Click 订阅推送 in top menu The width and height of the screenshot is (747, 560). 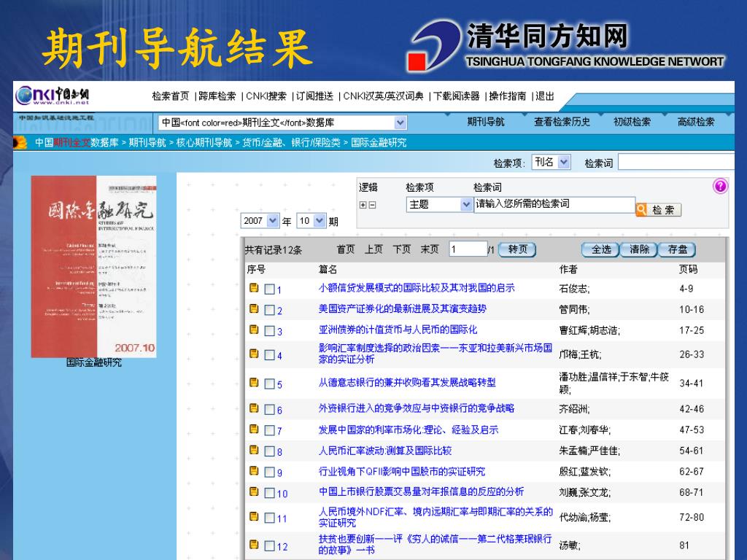coord(314,96)
